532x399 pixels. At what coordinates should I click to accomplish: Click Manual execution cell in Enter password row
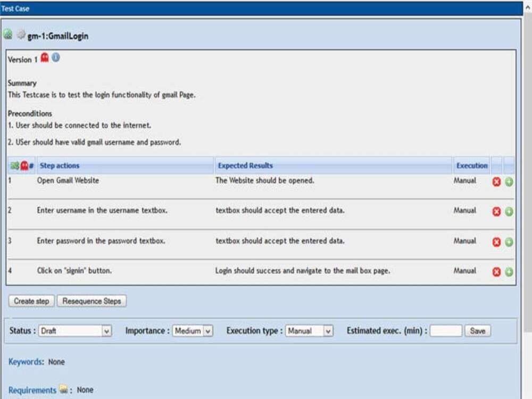click(x=465, y=241)
